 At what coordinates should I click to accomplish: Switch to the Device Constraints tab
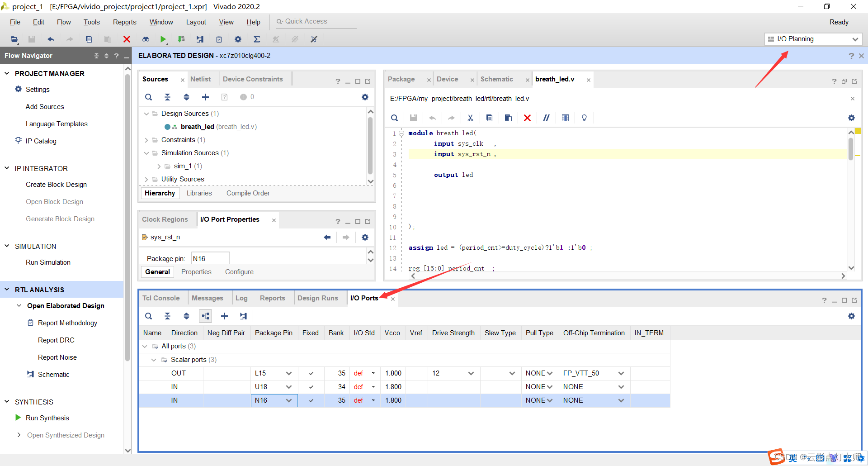tap(253, 79)
